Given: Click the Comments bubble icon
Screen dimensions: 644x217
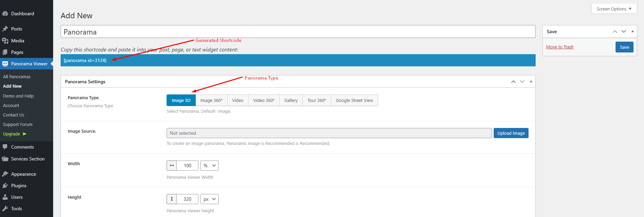Looking at the screenshot, I should point(5,147).
